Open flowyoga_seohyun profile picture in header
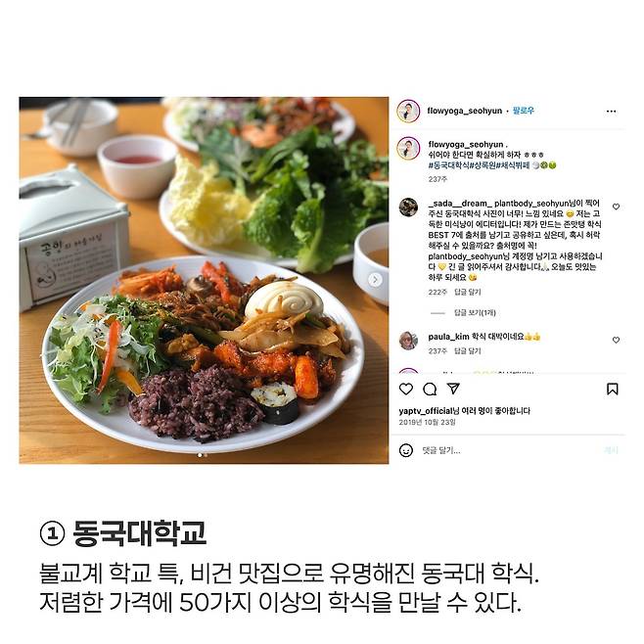Screen dimensions: 644x644 coord(408,111)
